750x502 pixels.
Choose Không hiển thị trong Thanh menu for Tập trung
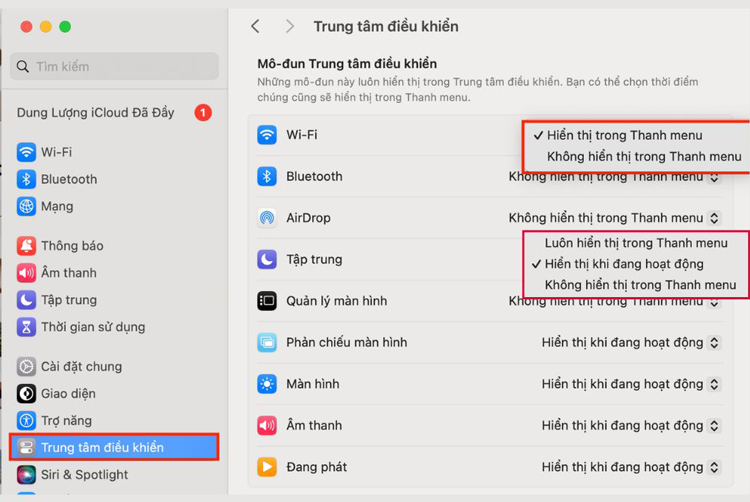[x=640, y=285]
